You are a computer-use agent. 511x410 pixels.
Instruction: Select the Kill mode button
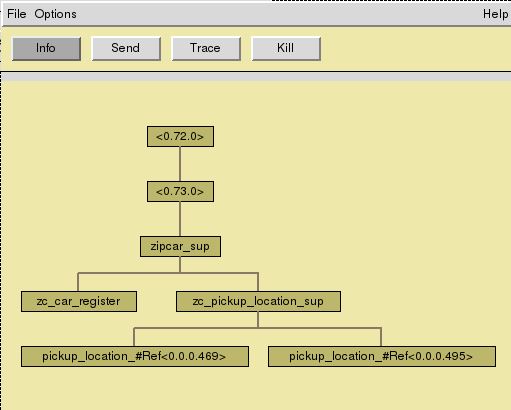tap(286, 48)
